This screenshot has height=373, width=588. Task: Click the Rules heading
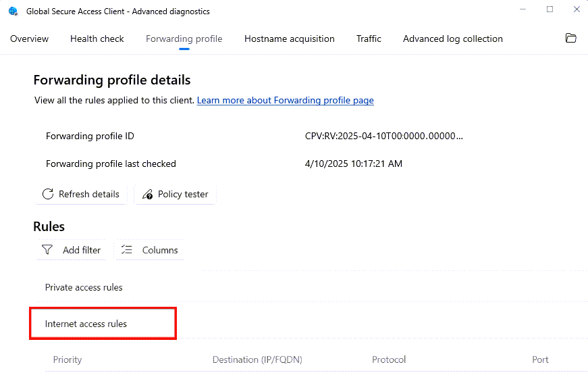[49, 226]
